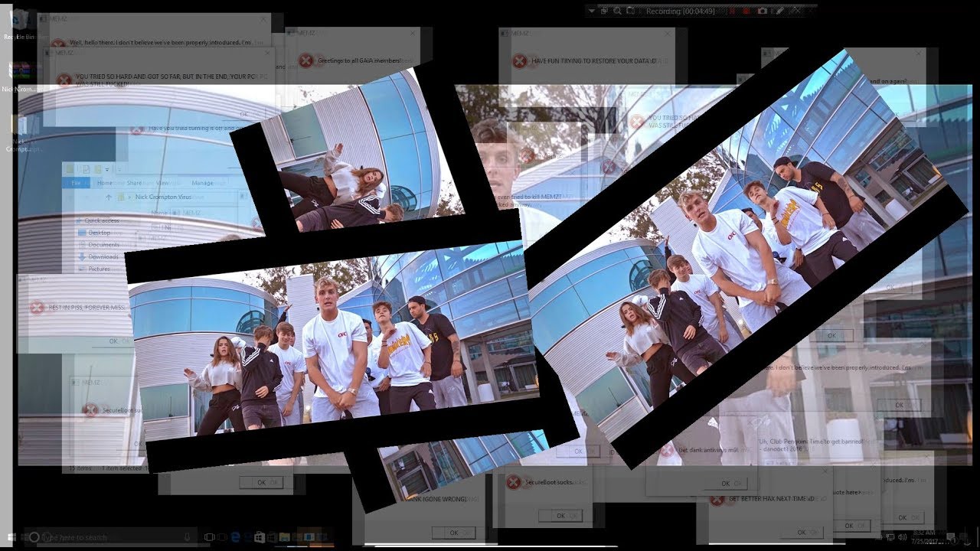Screen dimensions: 980x551
Task: Open the recording toolbar dropdown arrow
Action: (x=591, y=11)
